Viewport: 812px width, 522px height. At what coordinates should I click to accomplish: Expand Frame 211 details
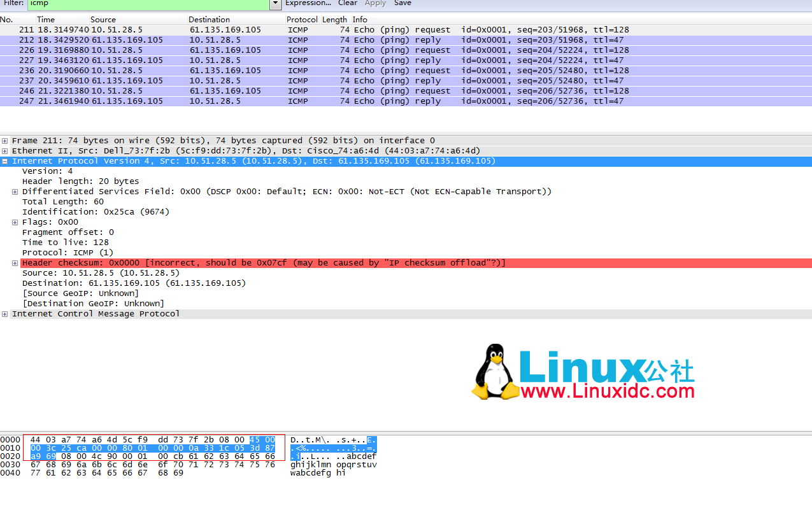[5, 140]
